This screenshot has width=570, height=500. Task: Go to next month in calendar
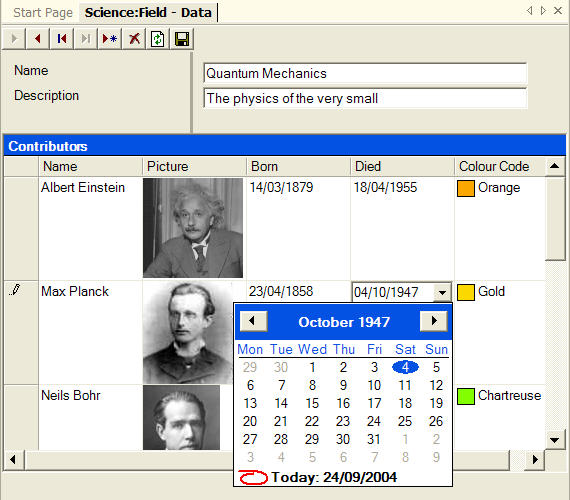tap(433, 321)
